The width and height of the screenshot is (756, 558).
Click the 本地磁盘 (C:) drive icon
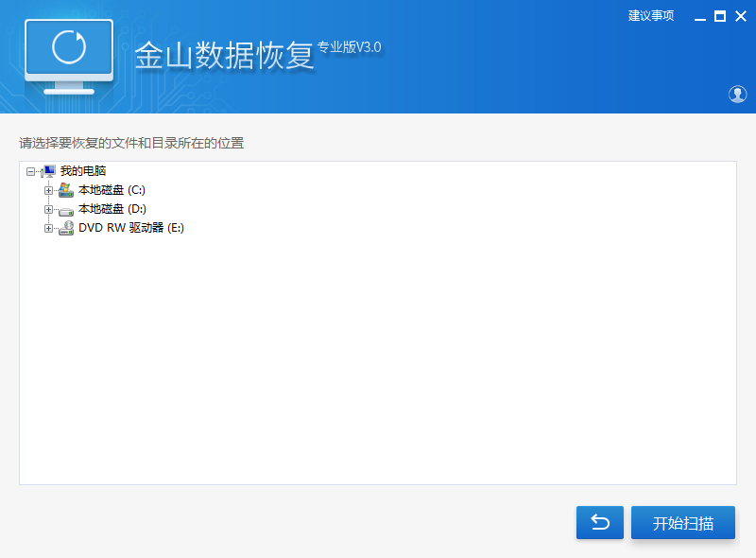[66, 190]
